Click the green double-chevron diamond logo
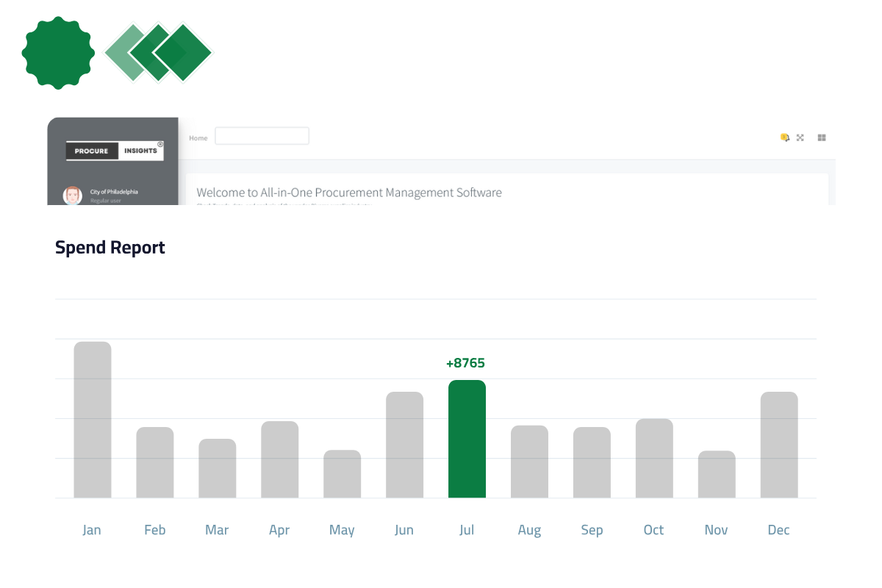This screenshot has height=588, width=882. click(158, 53)
